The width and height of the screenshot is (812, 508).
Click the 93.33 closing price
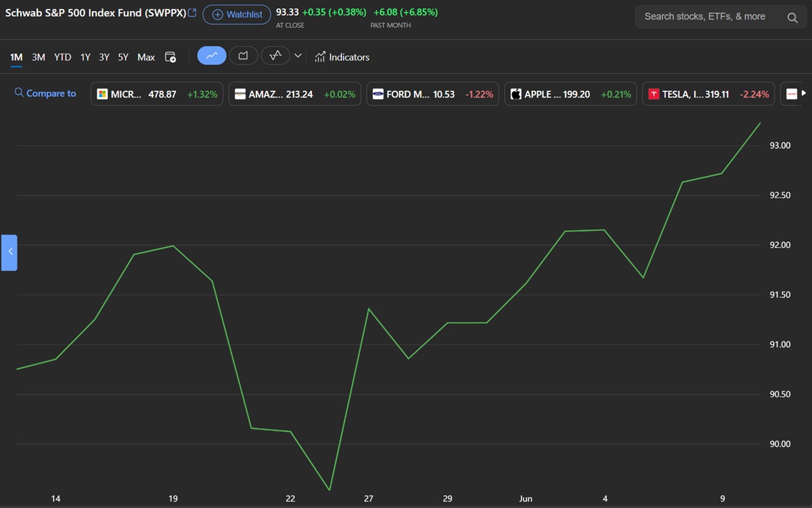288,12
